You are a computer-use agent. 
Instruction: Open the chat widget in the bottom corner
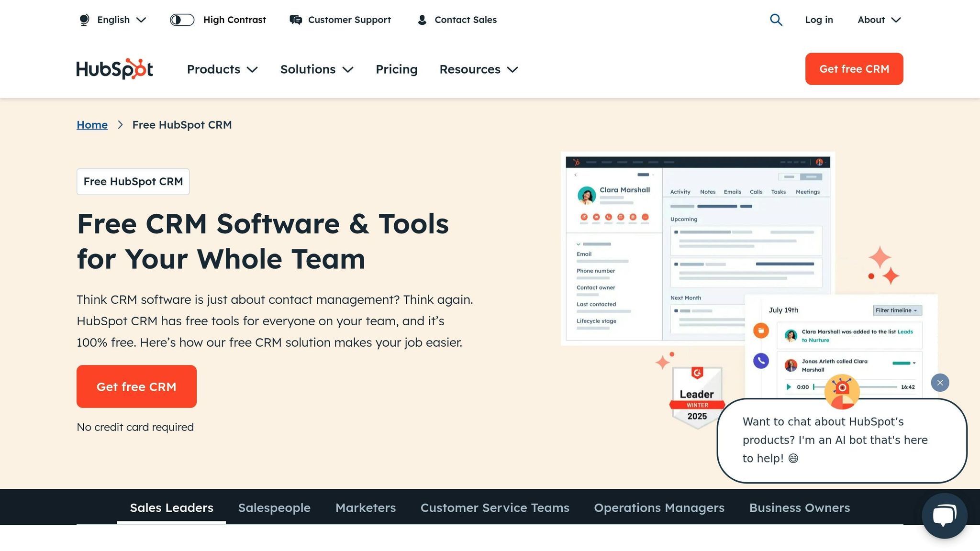tap(944, 515)
